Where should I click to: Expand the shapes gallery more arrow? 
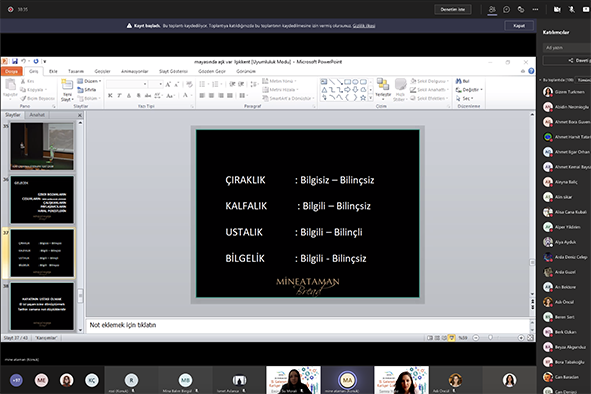pos(371,98)
